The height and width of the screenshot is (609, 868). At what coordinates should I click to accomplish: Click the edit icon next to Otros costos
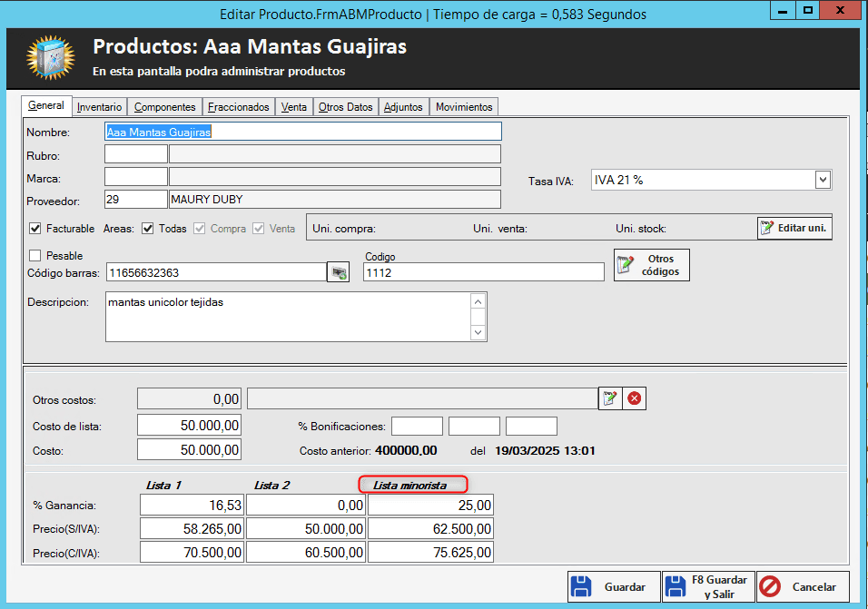(609, 398)
